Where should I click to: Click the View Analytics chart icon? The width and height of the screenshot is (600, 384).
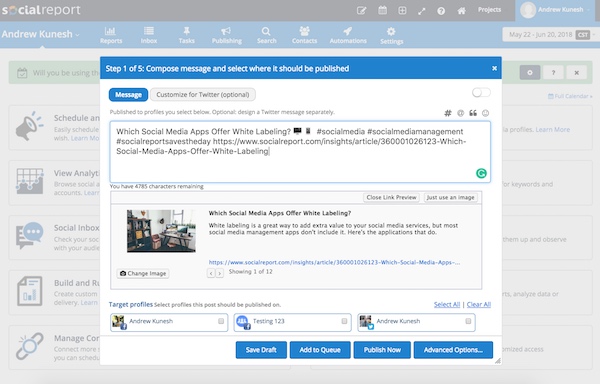tap(29, 181)
